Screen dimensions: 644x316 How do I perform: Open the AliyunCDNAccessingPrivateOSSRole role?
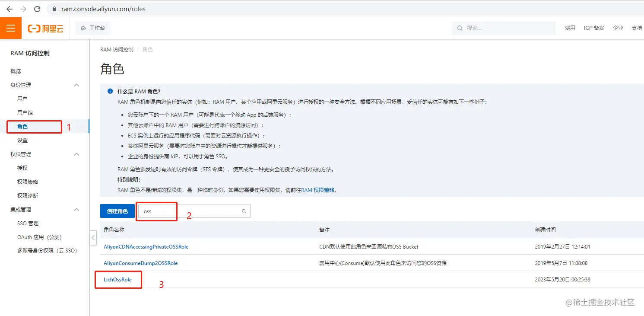click(146, 247)
